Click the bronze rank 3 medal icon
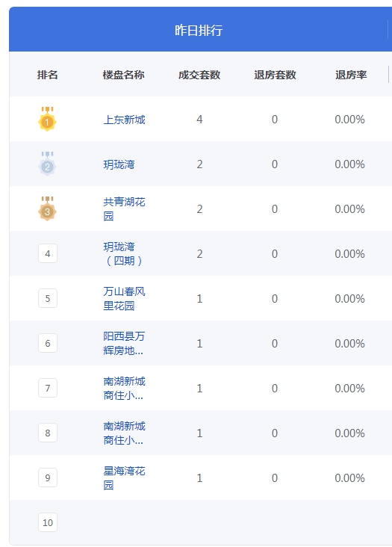Viewport: 392px width, 547px height. click(47, 209)
